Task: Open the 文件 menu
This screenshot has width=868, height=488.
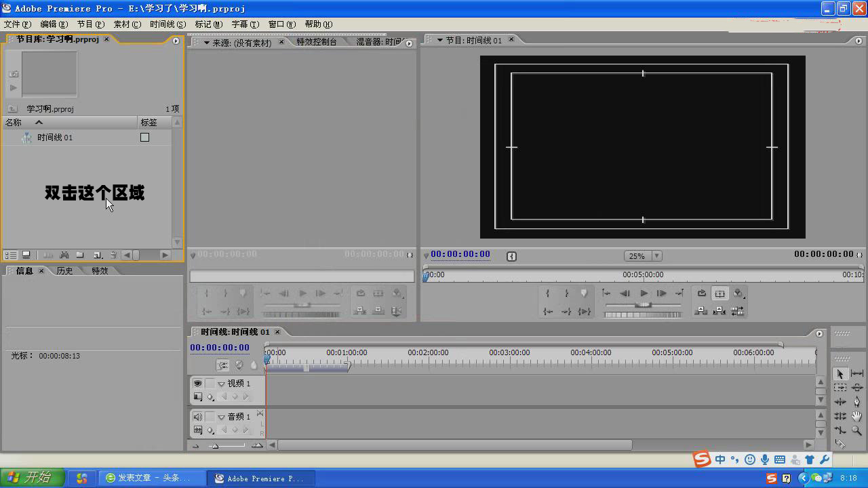Action: 17,24
